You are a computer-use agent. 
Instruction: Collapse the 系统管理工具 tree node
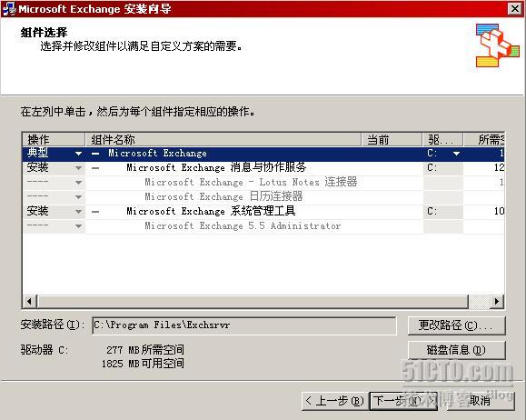(95, 212)
